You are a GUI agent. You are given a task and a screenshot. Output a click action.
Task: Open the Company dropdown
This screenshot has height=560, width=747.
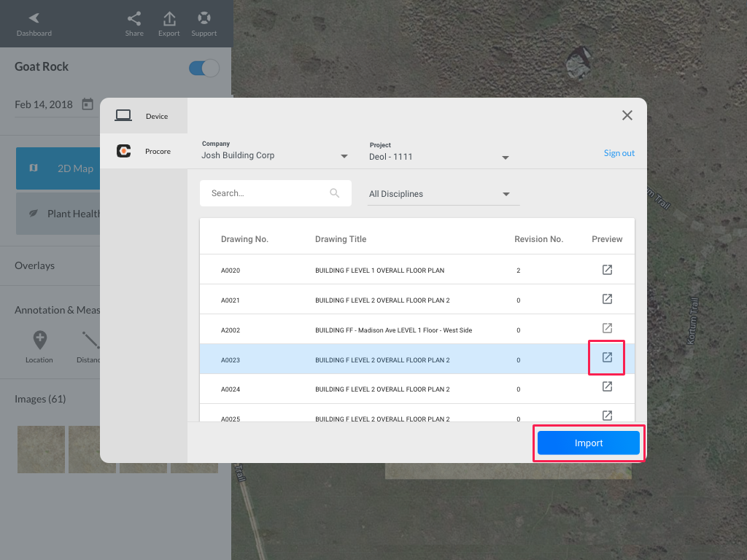(x=275, y=155)
